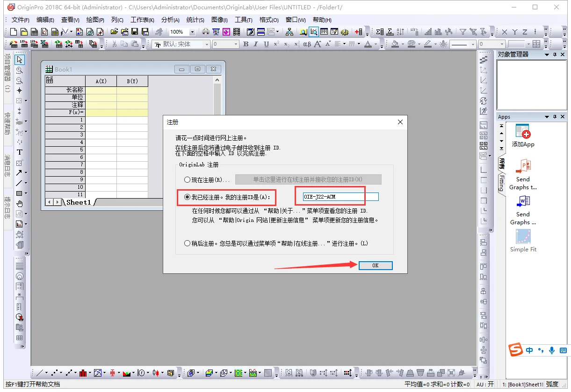Select the '现在注册(R)' radio option
571x392 pixels.
tap(188, 180)
